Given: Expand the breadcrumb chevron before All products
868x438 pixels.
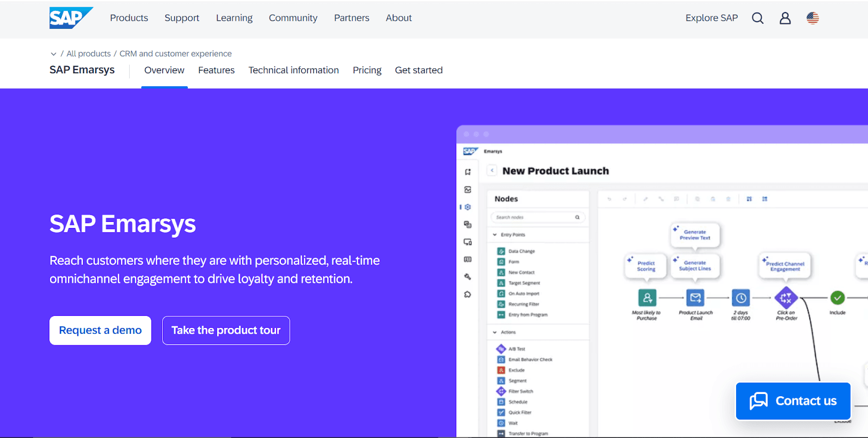Looking at the screenshot, I should click(53, 54).
